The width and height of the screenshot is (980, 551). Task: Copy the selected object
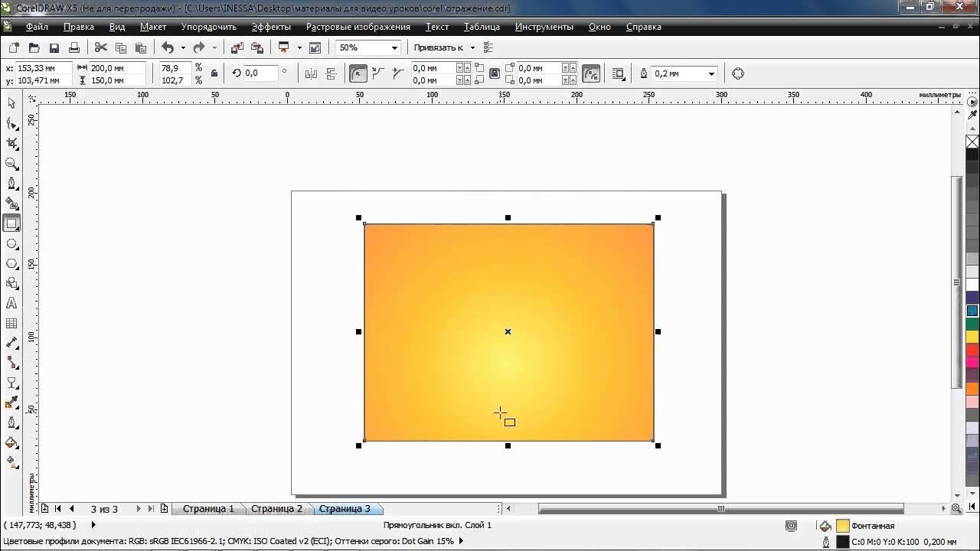(120, 47)
